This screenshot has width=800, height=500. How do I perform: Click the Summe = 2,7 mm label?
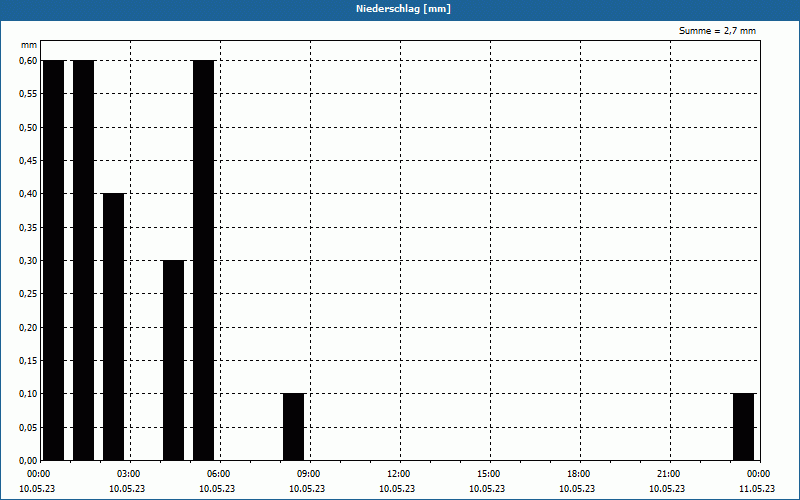(717, 31)
